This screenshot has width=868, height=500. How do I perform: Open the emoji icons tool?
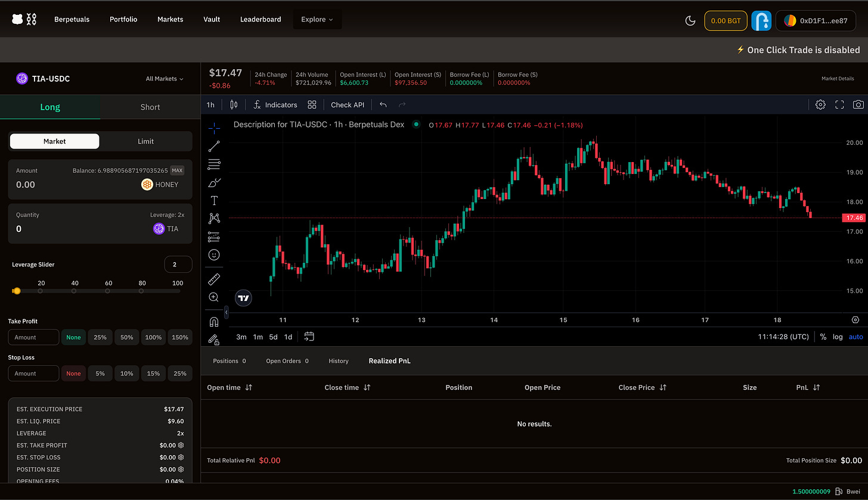(x=214, y=255)
